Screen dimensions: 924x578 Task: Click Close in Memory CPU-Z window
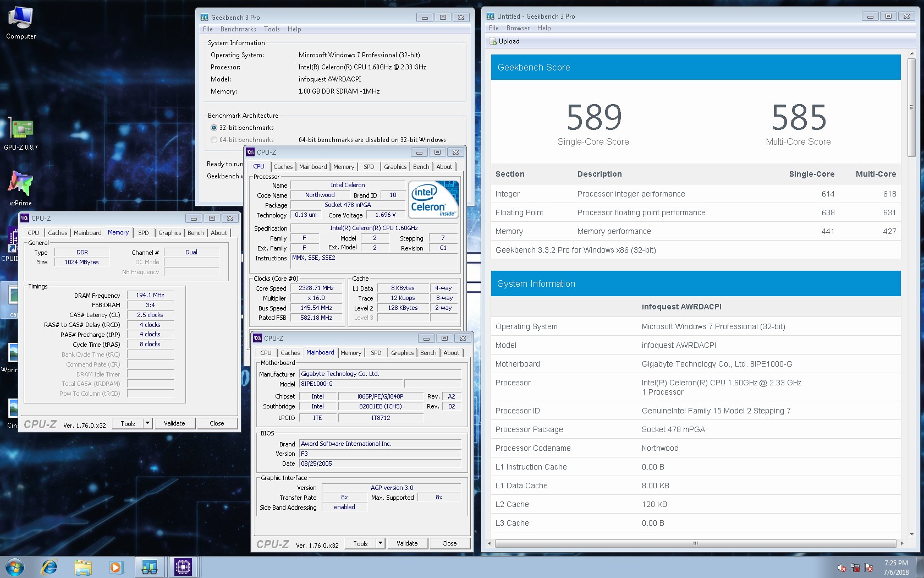217,423
